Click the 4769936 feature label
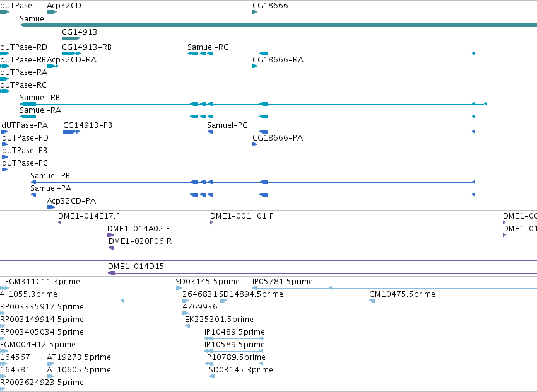 (x=200, y=307)
